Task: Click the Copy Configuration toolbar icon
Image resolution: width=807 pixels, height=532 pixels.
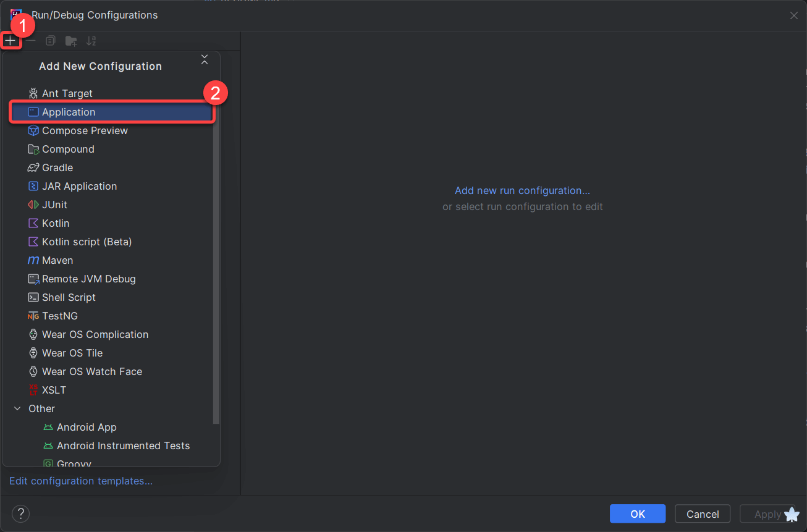Action: tap(51, 41)
